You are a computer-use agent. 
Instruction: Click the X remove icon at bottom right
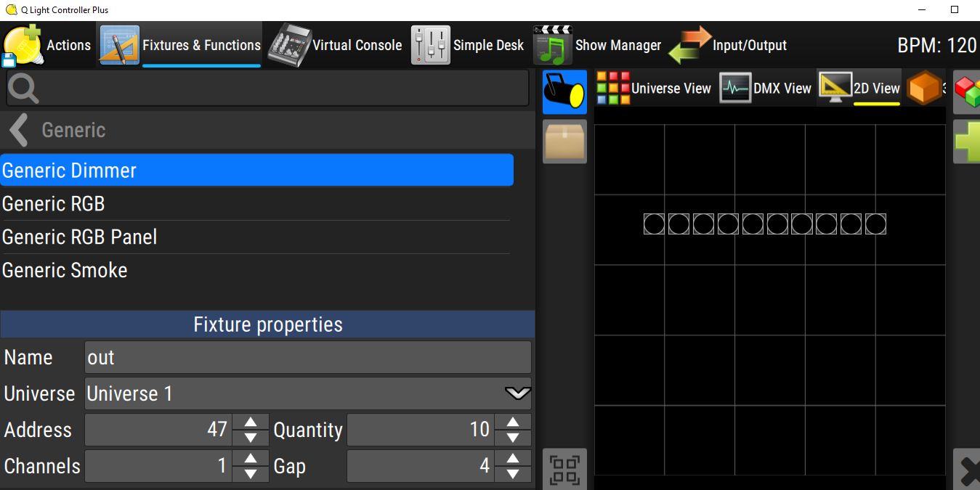click(x=967, y=470)
